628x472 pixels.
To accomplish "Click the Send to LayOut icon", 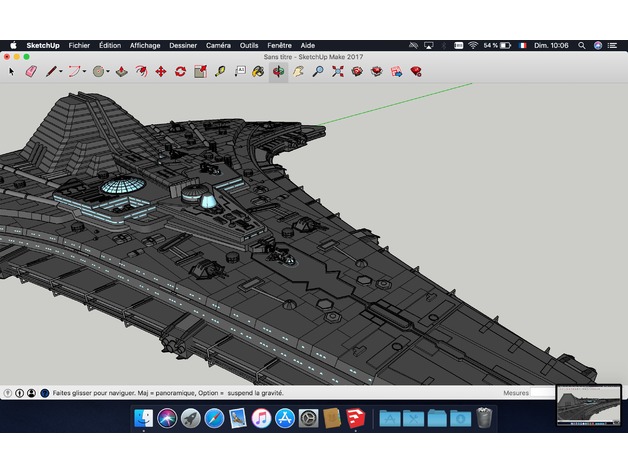I will click(x=397, y=72).
